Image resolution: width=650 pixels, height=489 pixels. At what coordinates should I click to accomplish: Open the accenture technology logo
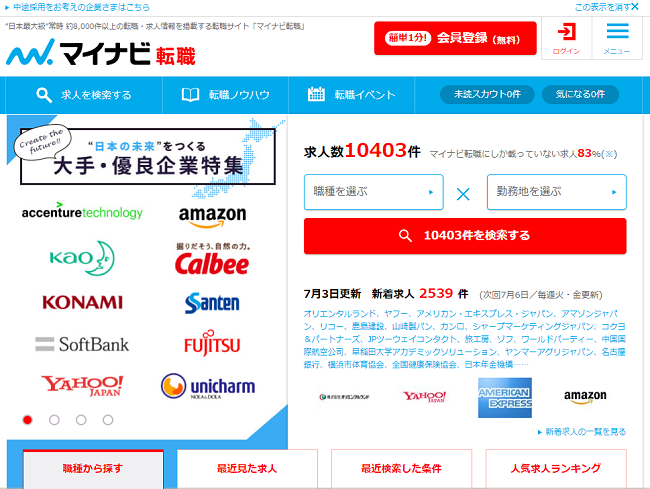tap(82, 212)
